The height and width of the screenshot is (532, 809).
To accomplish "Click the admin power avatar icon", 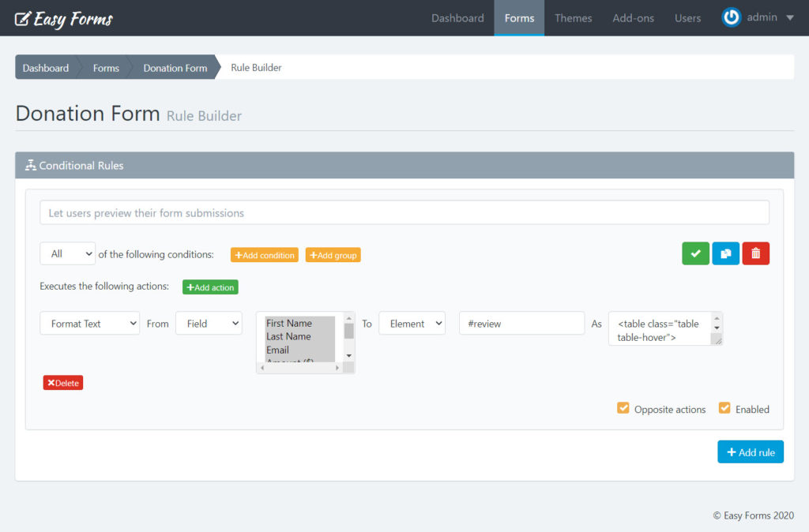I will click(x=732, y=17).
